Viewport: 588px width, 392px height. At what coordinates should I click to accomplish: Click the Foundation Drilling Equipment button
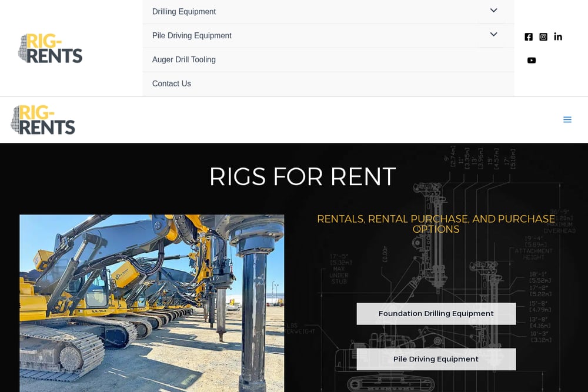coord(436,314)
